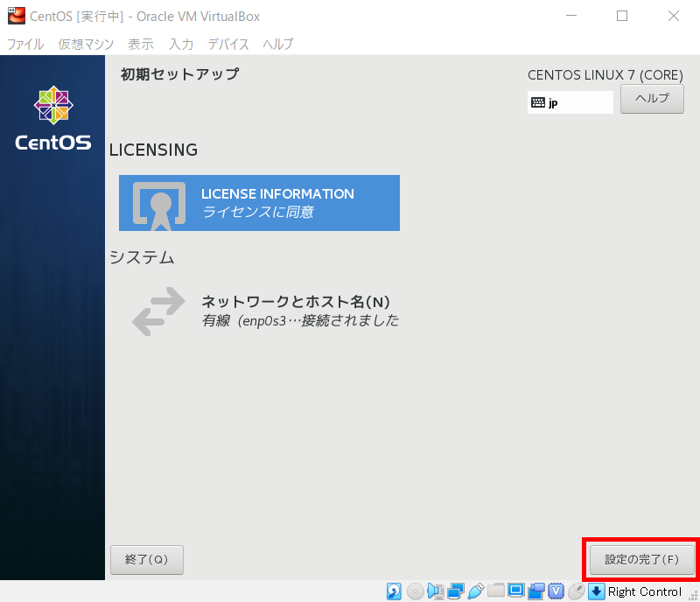Click the display status icon

(516, 591)
